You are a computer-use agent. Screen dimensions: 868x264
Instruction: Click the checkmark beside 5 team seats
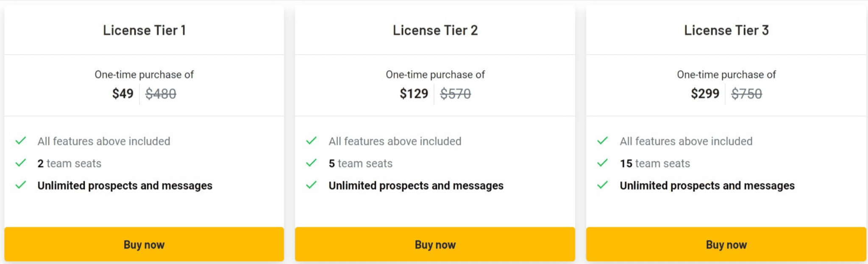(312, 163)
